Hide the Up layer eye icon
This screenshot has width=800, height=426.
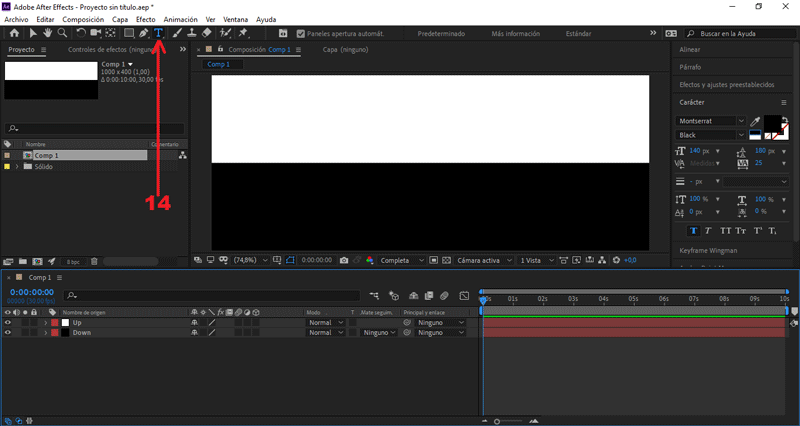(x=8, y=322)
